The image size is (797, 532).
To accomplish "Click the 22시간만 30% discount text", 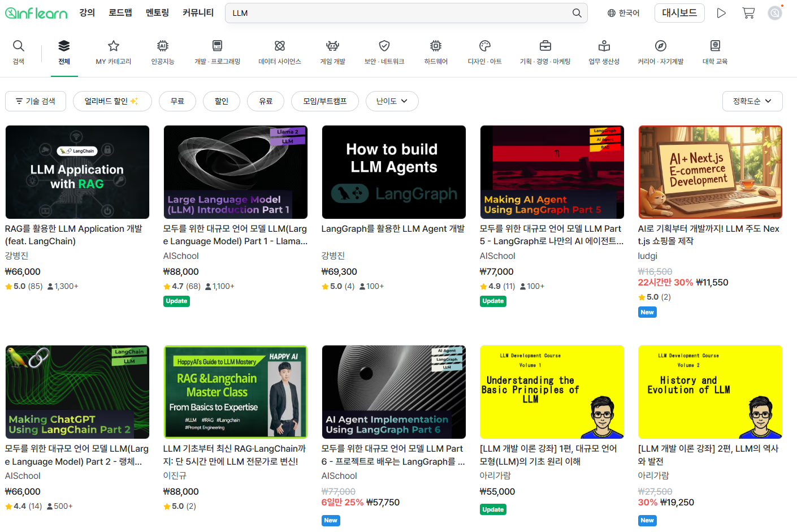I will [666, 282].
